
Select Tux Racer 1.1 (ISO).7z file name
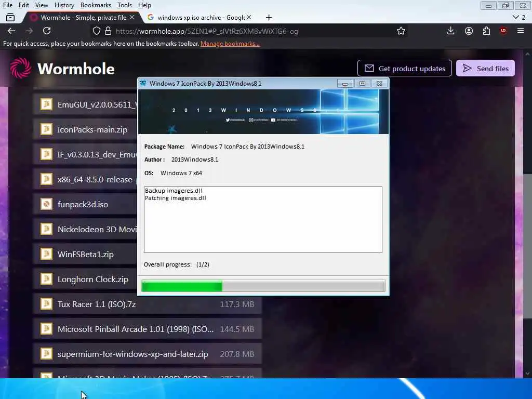[97, 304]
